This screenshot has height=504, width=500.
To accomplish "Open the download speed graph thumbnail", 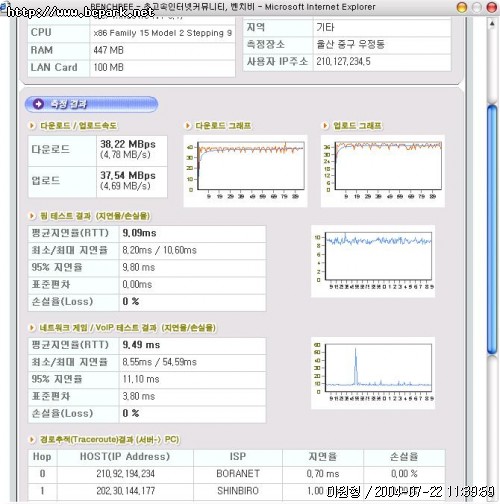I will [x=245, y=171].
